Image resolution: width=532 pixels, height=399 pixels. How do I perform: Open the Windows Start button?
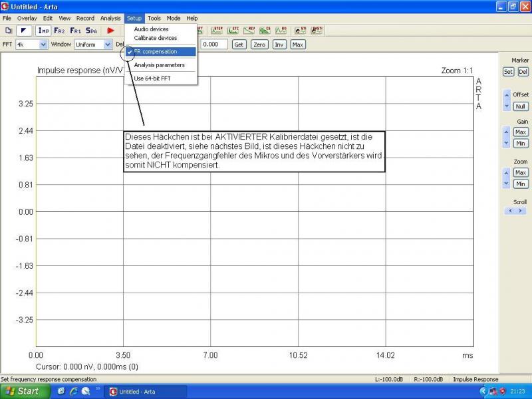tap(24, 391)
